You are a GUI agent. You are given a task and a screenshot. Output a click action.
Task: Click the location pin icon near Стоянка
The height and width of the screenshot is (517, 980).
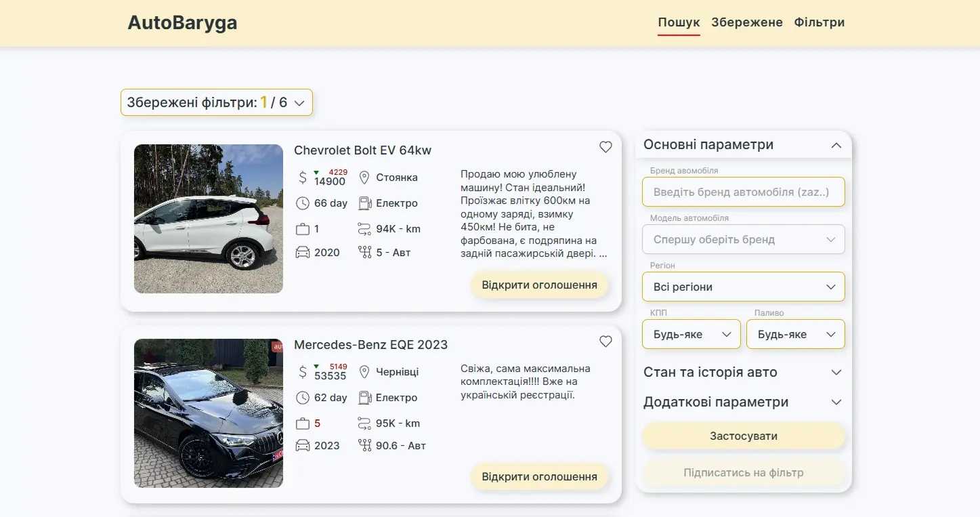pos(364,177)
